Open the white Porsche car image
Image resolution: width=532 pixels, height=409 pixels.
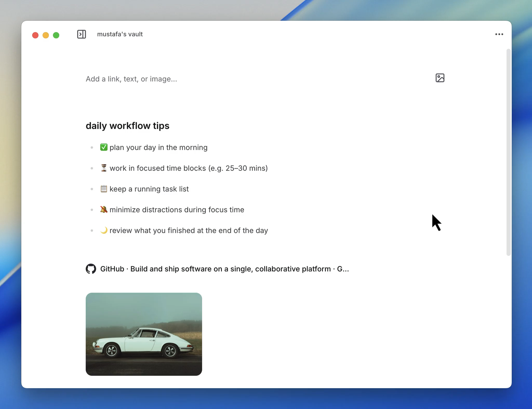(144, 334)
